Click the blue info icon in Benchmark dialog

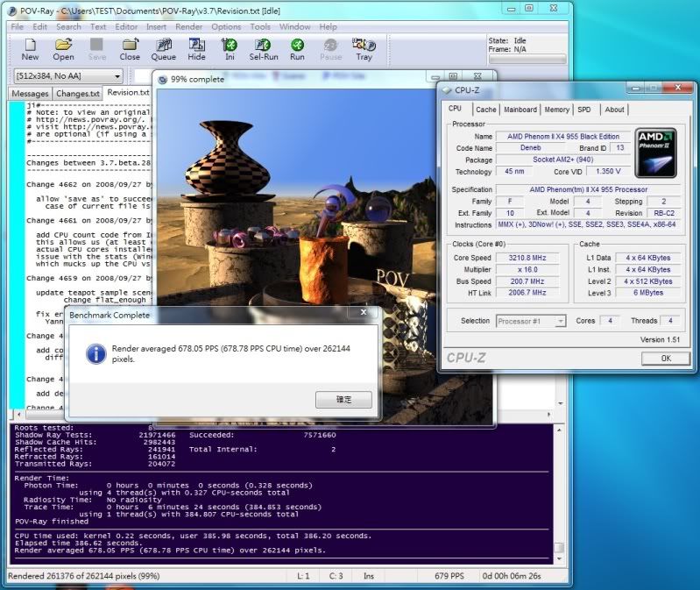coord(96,353)
